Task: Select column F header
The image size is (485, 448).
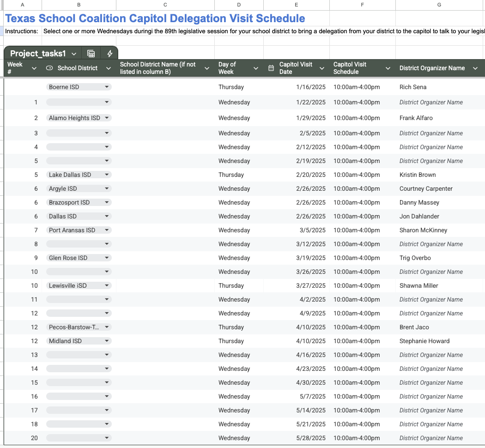Action: pos(362,5)
